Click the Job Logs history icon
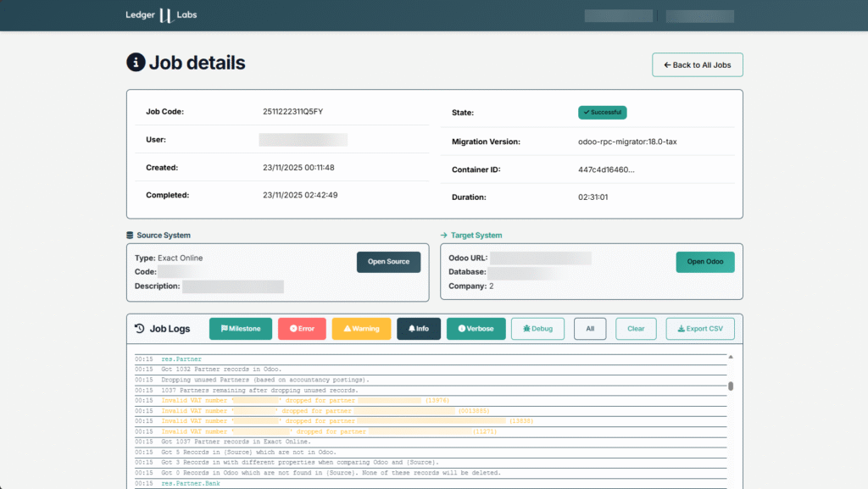The width and height of the screenshot is (868, 489). (140, 329)
